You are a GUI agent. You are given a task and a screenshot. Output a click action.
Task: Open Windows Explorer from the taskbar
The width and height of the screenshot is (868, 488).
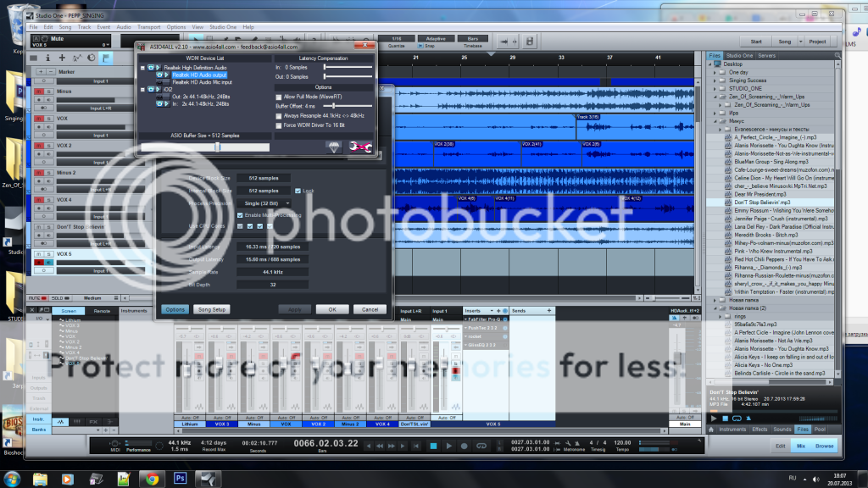[x=40, y=479]
